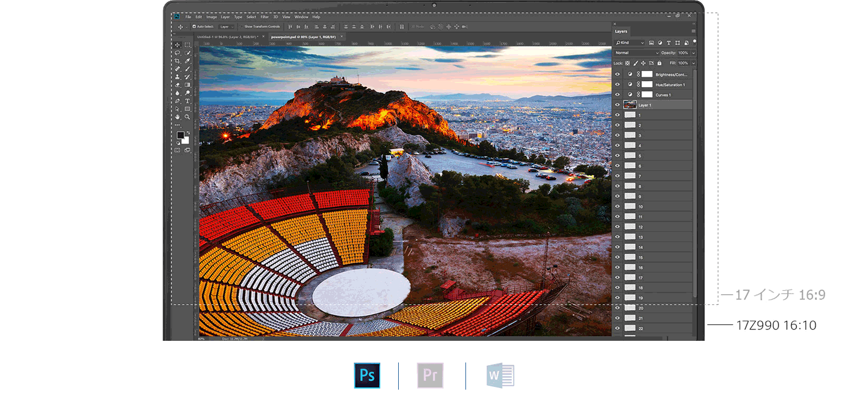Image resolution: width=868 pixels, height=407 pixels.
Task: Toggle the Auto-Select checkbox
Action: 194,27
